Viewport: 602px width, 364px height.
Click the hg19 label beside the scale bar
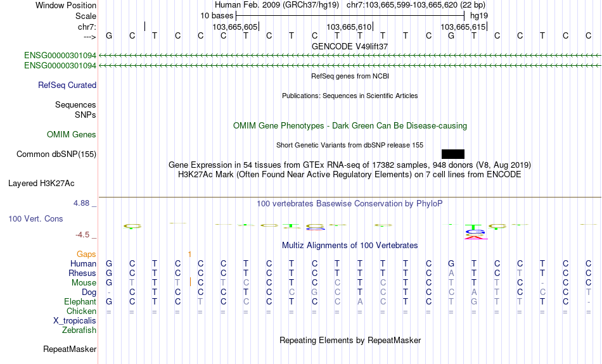(479, 16)
